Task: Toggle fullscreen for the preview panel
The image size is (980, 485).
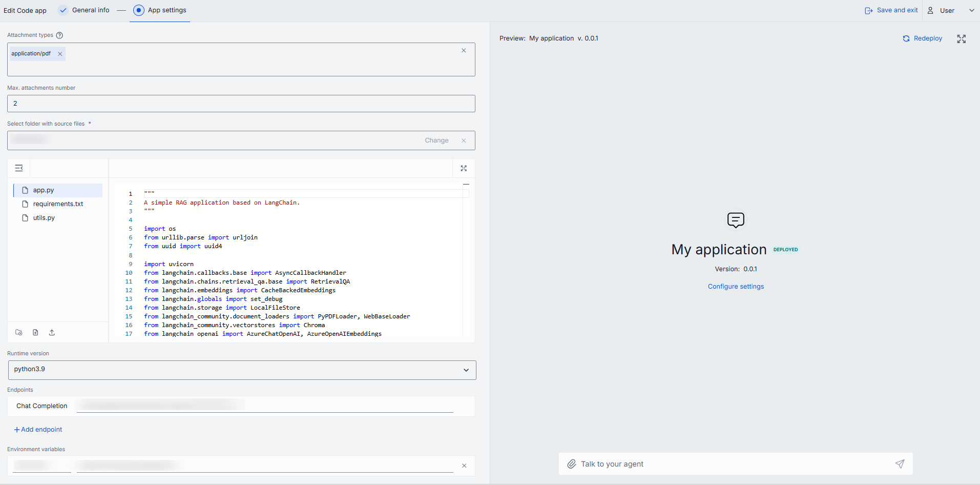Action: (961, 39)
